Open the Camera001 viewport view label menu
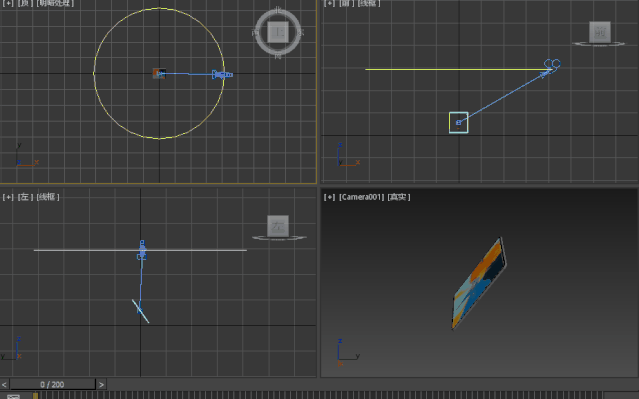This screenshot has height=399, width=639. tap(361, 197)
